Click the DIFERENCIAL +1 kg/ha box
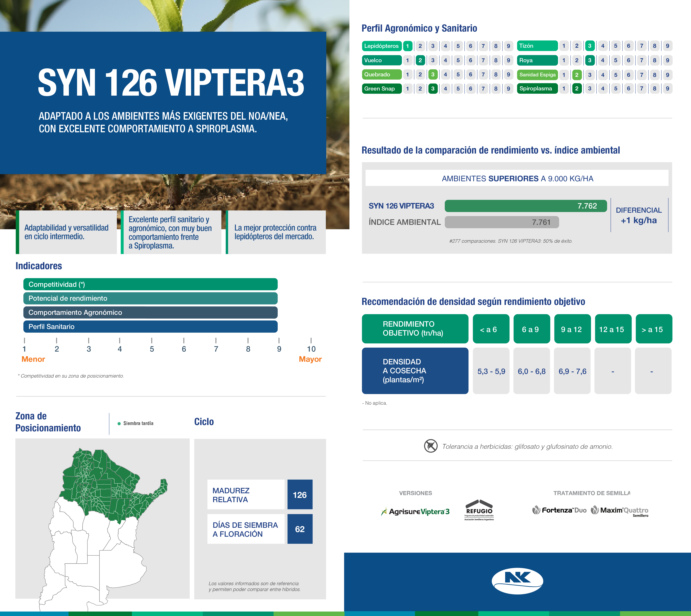 pyautogui.click(x=639, y=215)
